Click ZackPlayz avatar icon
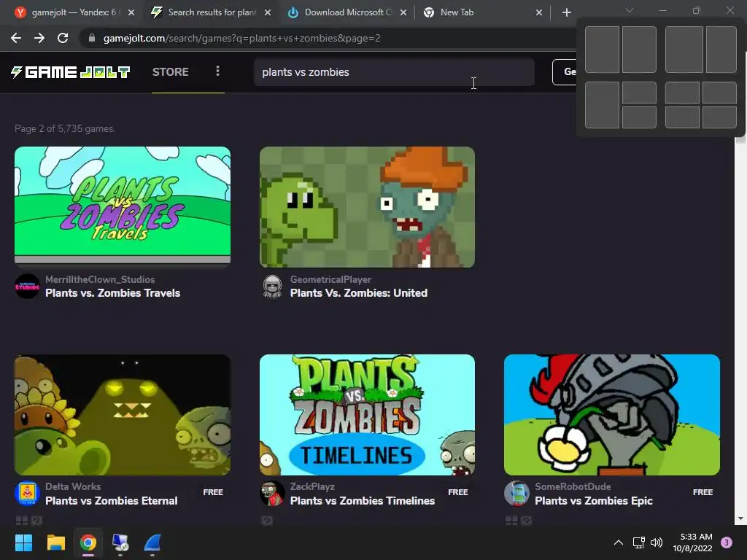 pos(273,494)
